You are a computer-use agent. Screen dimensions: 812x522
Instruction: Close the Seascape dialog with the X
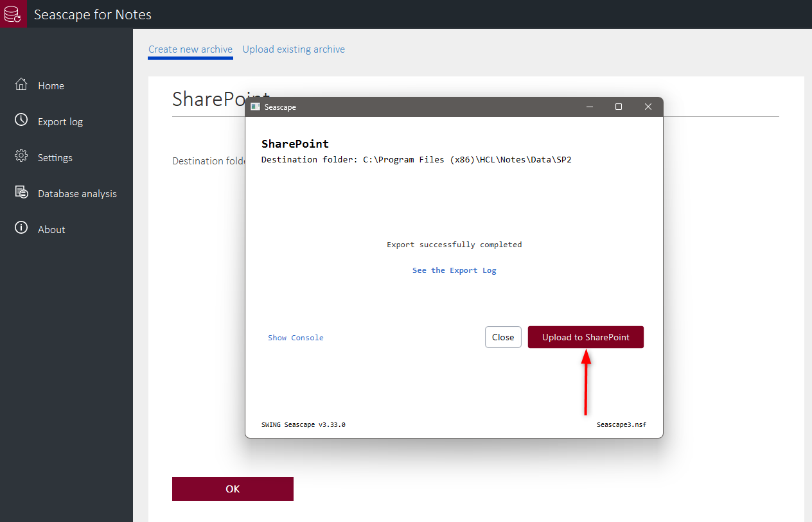point(648,107)
